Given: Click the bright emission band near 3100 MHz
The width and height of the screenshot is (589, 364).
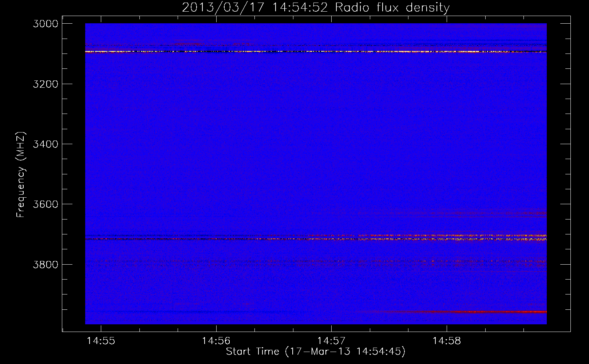Looking at the screenshot, I should pos(316,52).
